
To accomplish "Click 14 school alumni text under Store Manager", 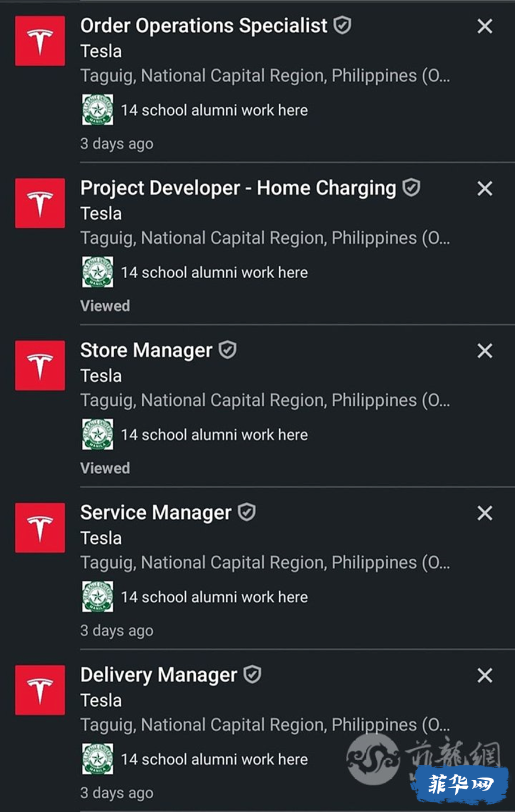I will pos(214,435).
